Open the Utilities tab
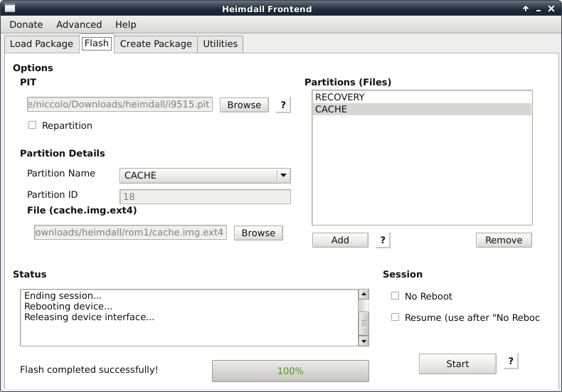The height and width of the screenshot is (392, 562). click(220, 43)
